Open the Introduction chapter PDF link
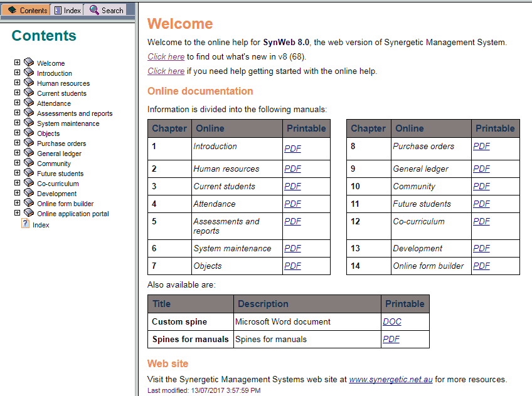 pos(293,148)
